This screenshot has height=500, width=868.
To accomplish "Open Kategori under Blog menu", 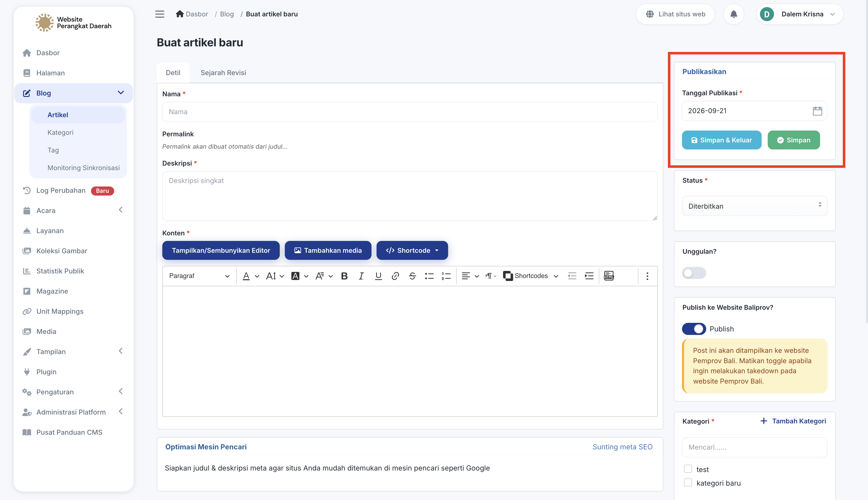I will (60, 133).
